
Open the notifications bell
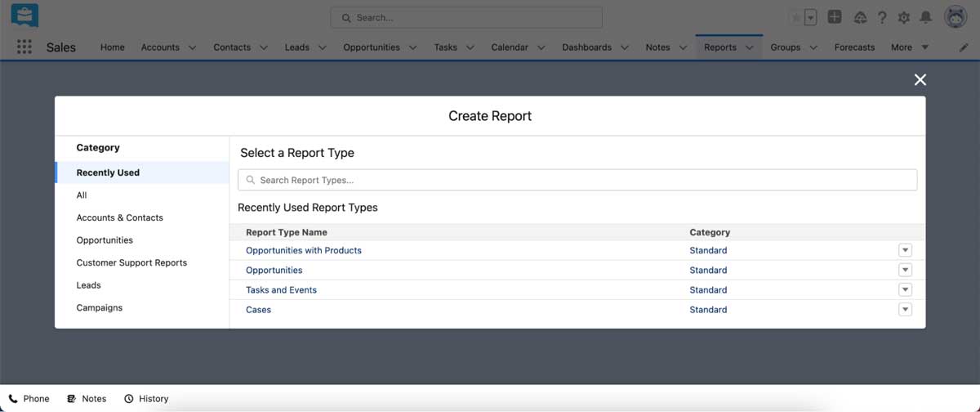coord(926,17)
